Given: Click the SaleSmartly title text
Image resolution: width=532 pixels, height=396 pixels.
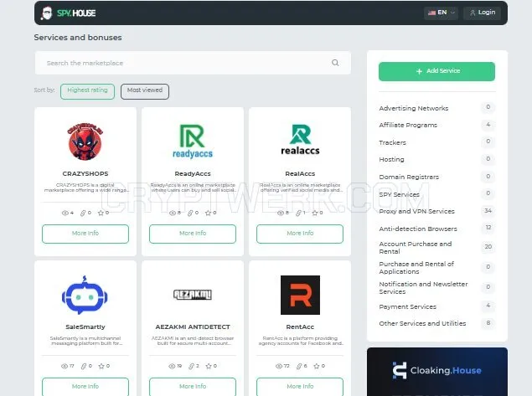Looking at the screenshot, I should pyautogui.click(x=85, y=327).
